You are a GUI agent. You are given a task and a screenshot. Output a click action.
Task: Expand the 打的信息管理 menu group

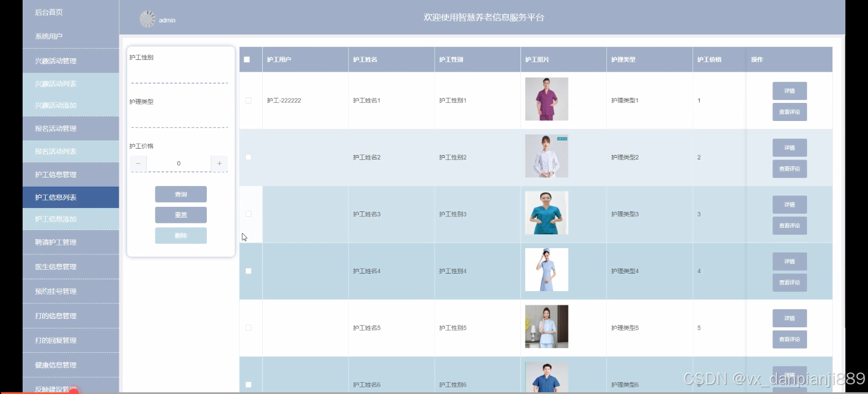point(71,316)
